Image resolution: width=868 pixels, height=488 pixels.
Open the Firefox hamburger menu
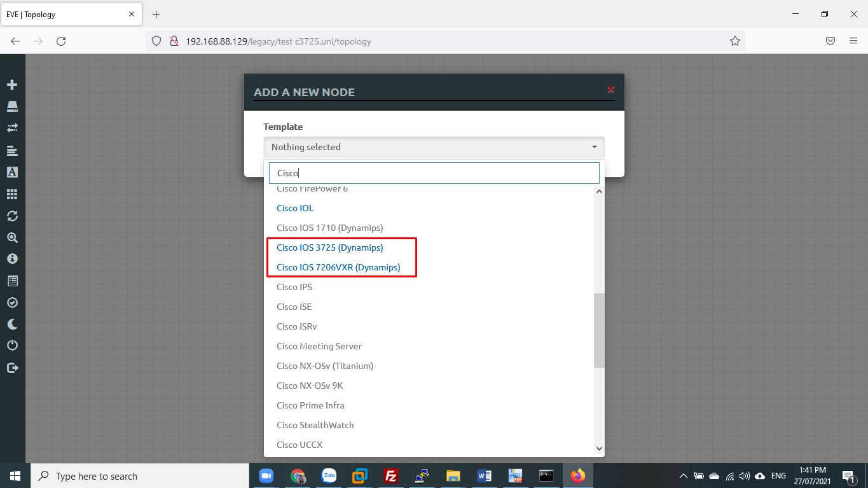[x=853, y=41]
